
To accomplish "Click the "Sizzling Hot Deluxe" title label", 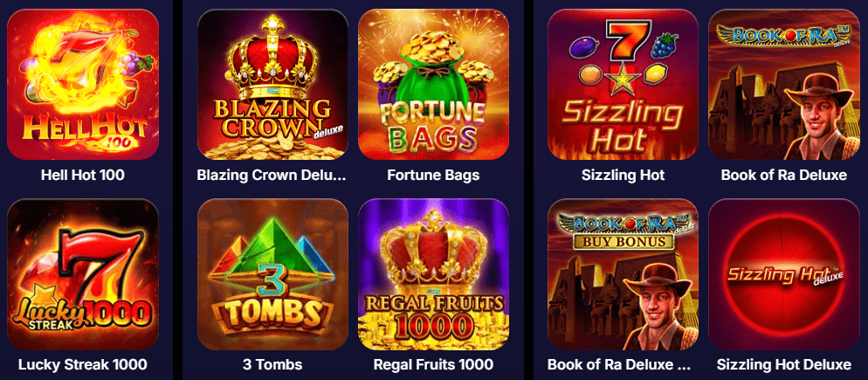I will (784, 365).
